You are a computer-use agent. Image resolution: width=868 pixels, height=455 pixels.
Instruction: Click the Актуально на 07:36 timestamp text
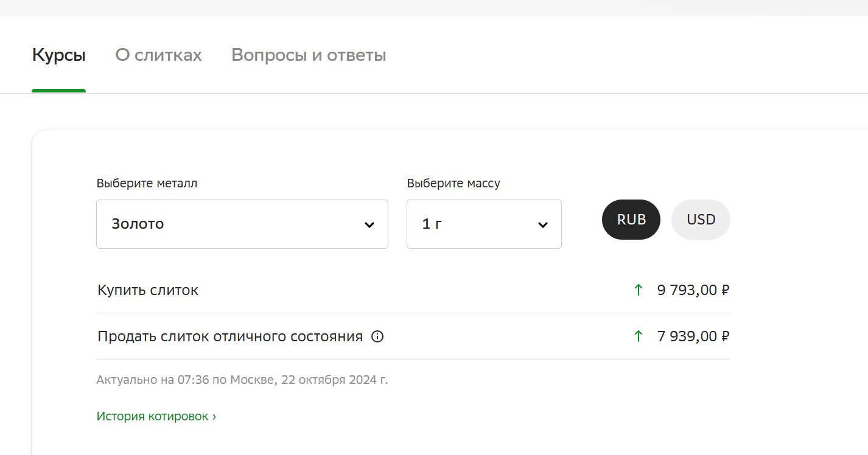(x=242, y=380)
